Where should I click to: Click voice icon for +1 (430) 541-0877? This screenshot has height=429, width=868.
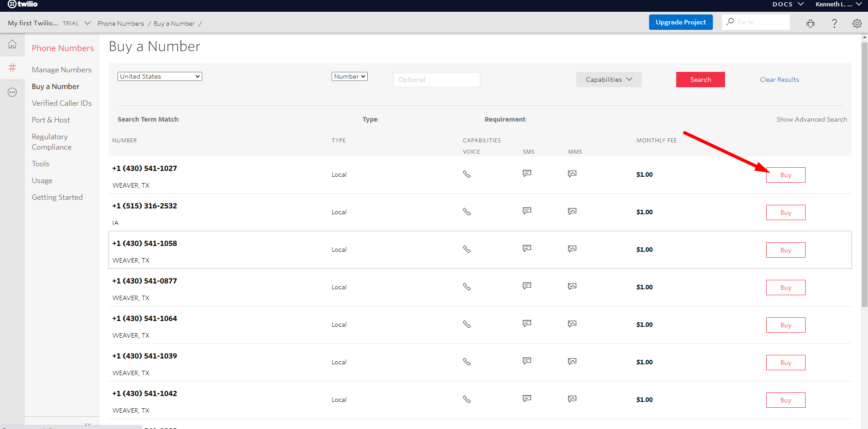click(467, 287)
